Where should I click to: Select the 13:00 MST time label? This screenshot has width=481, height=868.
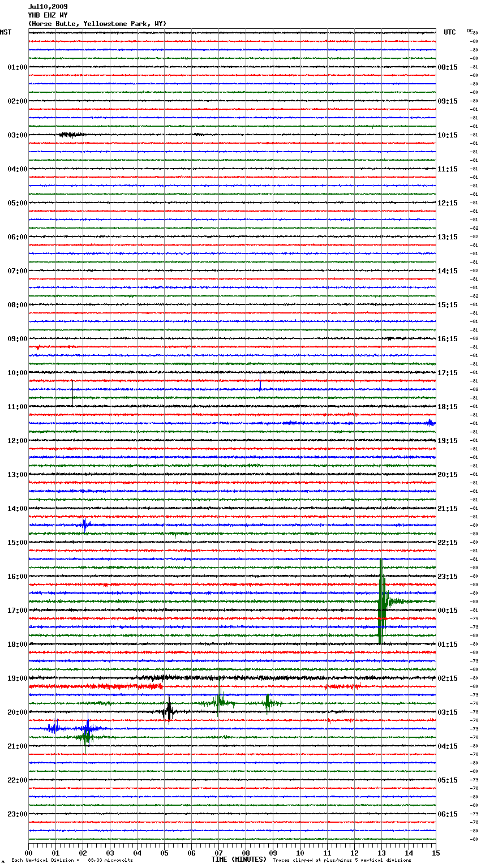point(18,475)
